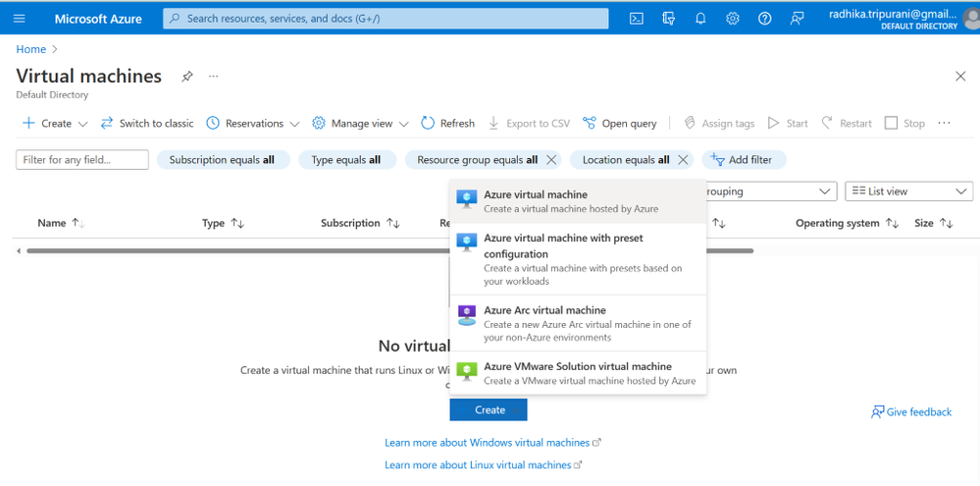The width and height of the screenshot is (980, 486).
Task: Click Switch to classic
Action: tap(147, 124)
